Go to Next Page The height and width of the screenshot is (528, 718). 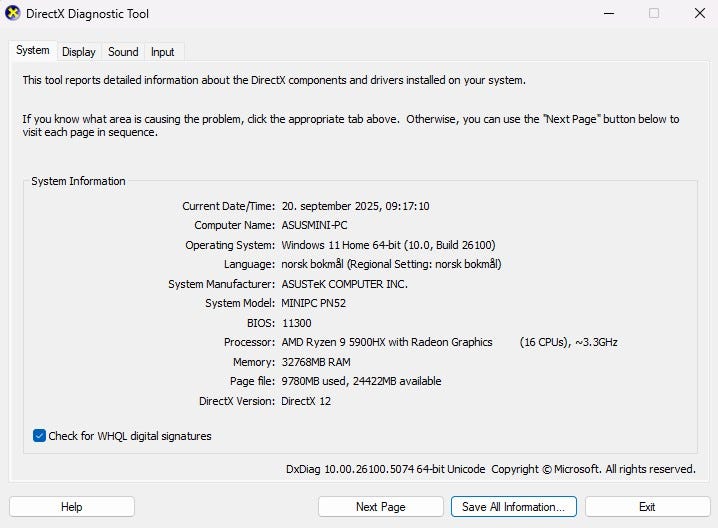pos(381,506)
